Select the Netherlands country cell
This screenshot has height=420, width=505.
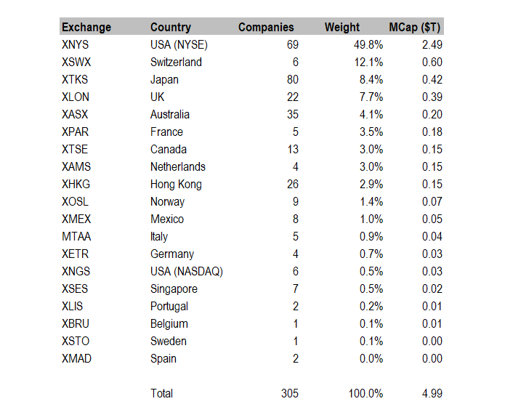(x=178, y=167)
